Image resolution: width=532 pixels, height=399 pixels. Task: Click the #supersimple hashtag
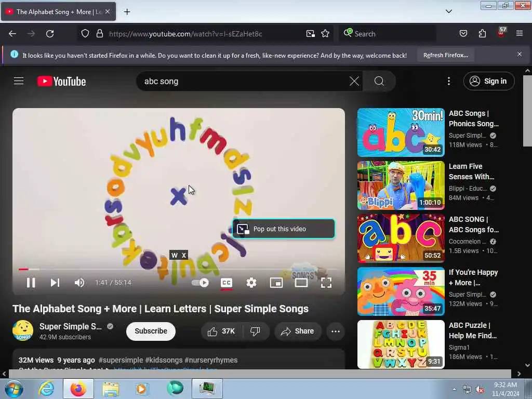121,360
